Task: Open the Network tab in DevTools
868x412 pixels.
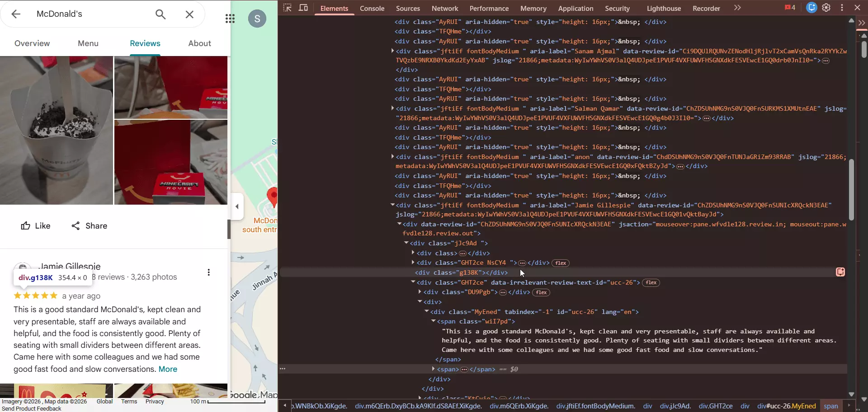Action: (x=445, y=8)
